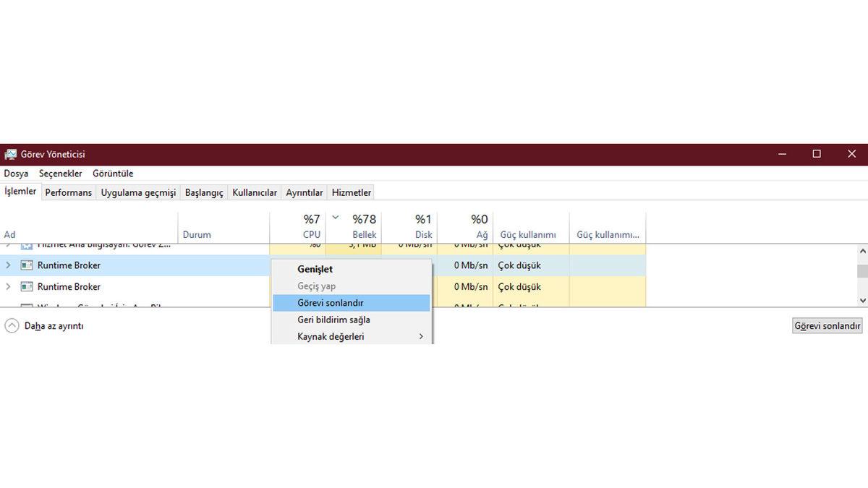Image resolution: width=868 pixels, height=488 pixels.
Task: Open the Görüntüle menu
Action: (113, 174)
